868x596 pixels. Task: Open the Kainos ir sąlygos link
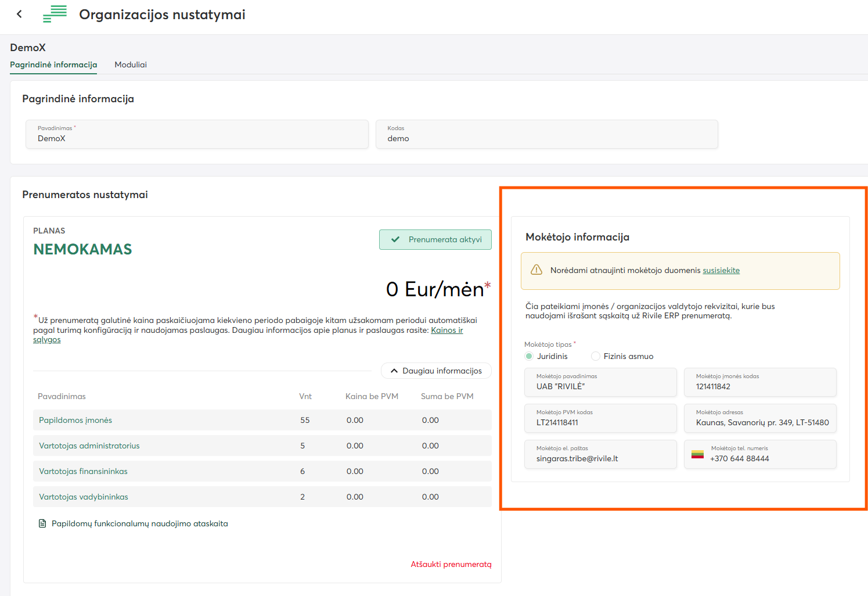click(446, 330)
